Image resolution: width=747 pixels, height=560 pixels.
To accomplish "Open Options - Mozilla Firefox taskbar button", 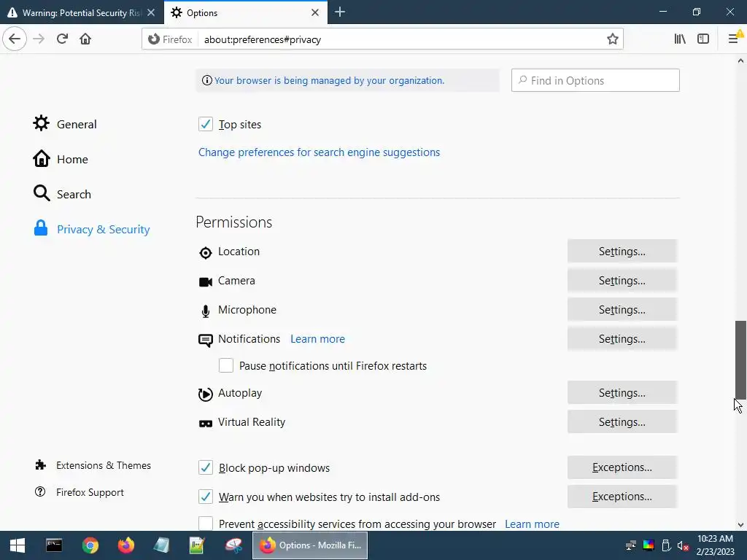I will click(310, 545).
